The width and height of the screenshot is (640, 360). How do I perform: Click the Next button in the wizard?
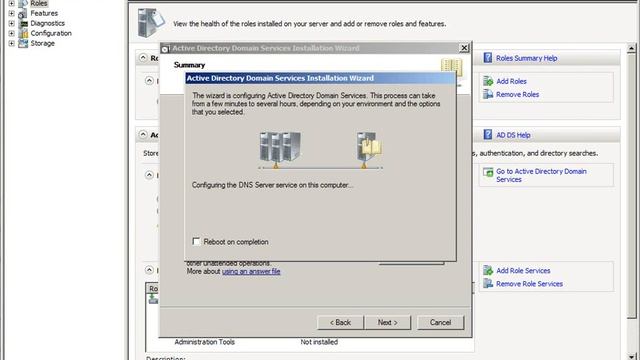point(388,322)
